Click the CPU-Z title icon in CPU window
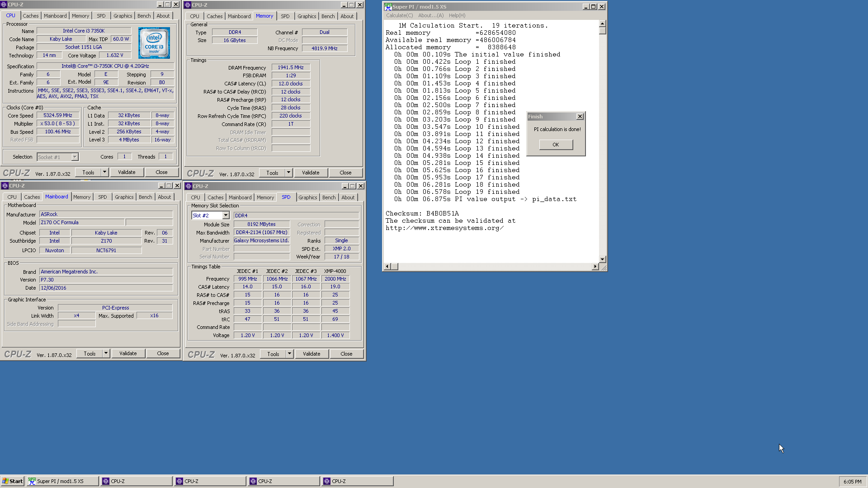The height and width of the screenshot is (488, 868). pyautogui.click(x=4, y=5)
